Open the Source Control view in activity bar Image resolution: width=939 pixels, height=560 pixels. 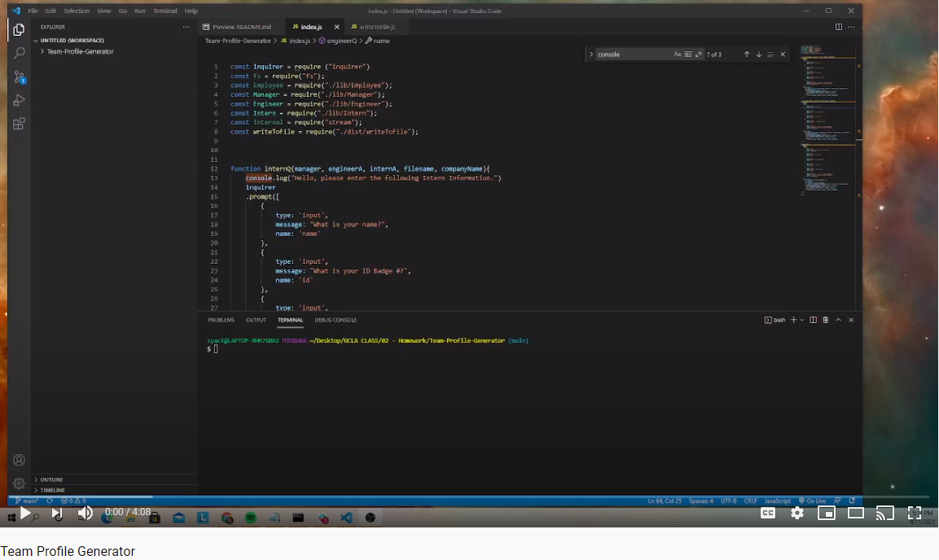pyautogui.click(x=19, y=77)
